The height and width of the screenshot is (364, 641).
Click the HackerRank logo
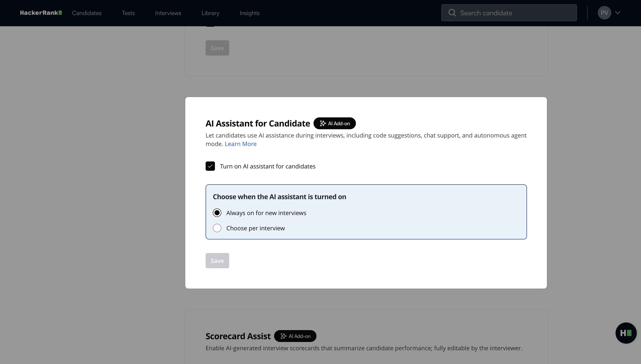[41, 13]
